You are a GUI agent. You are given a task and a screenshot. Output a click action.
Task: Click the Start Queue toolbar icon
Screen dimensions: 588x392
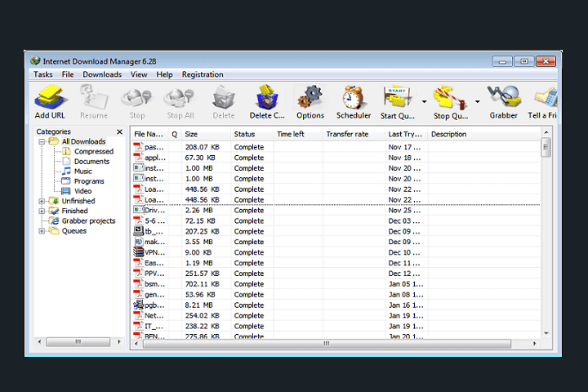pos(398,97)
